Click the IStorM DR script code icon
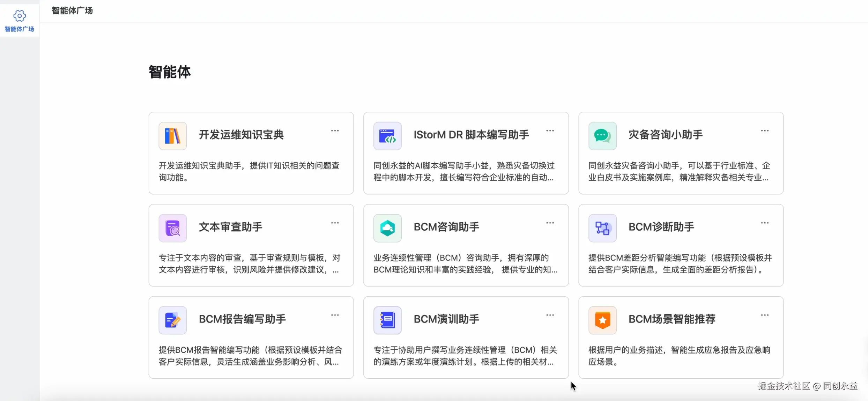 pos(387,136)
